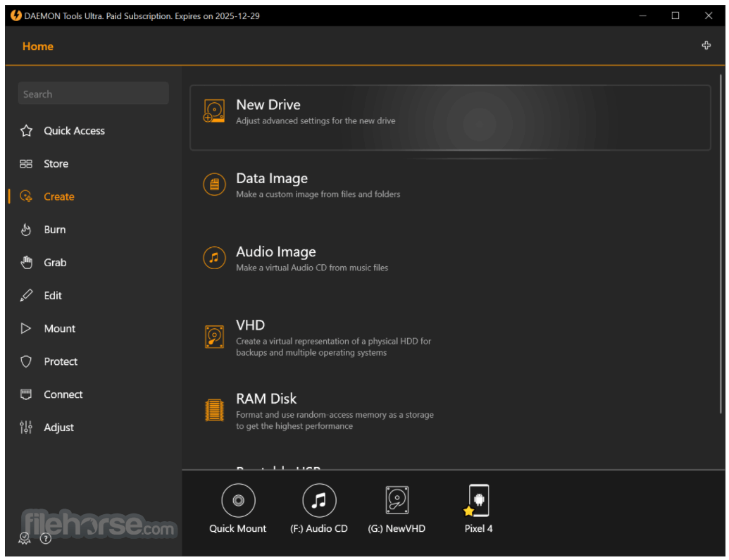Click the plus icon to add tab

706,45
